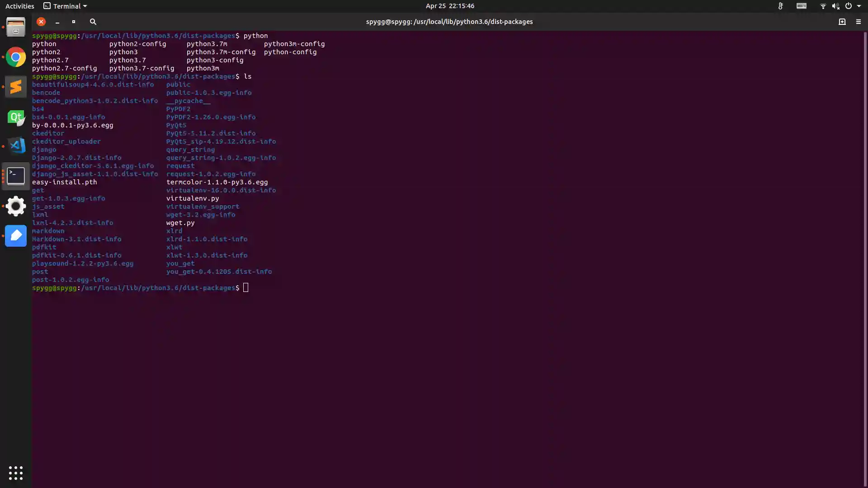868x488 pixels.
Task: Maximize the terminal window
Action: pyautogui.click(x=74, y=22)
